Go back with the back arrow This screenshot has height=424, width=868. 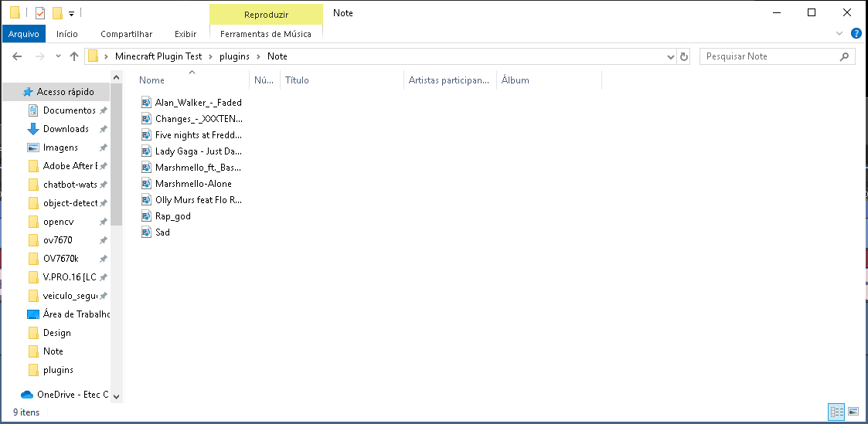pos(17,56)
